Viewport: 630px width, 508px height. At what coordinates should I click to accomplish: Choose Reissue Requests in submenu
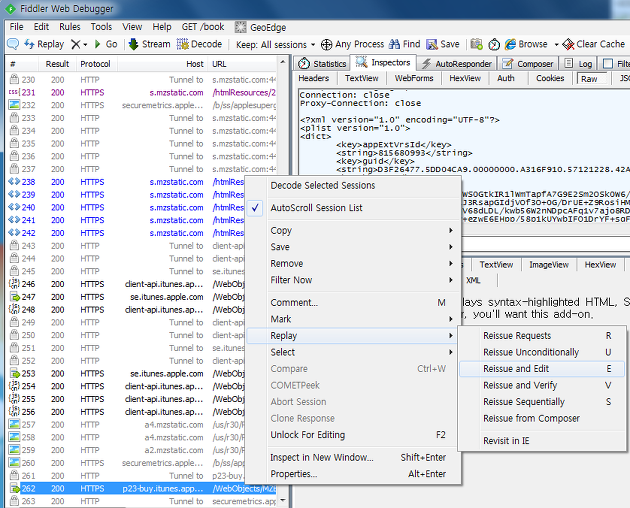pyautogui.click(x=542, y=336)
